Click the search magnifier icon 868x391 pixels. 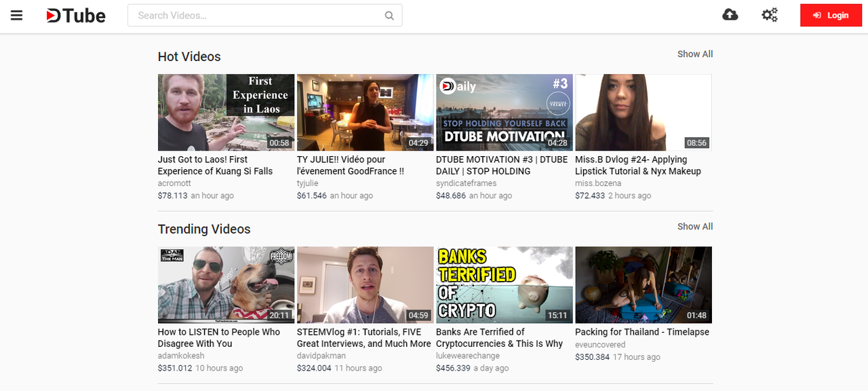[x=389, y=16]
